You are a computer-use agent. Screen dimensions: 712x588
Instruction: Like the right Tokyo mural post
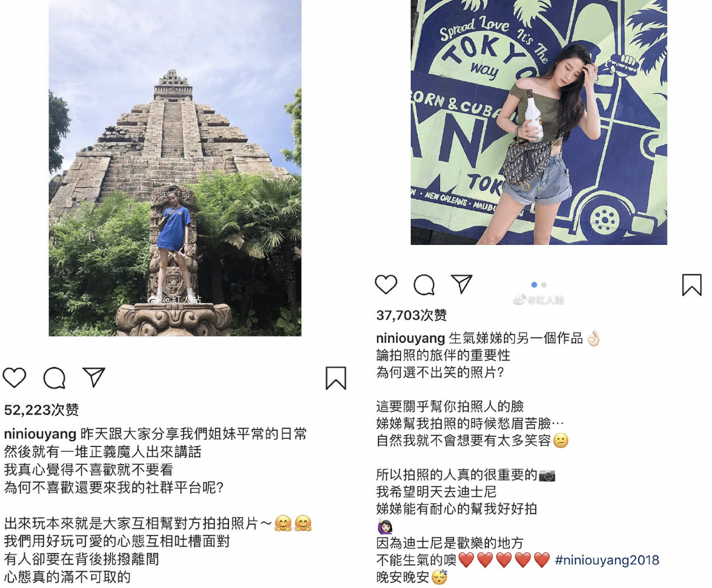[x=386, y=284]
